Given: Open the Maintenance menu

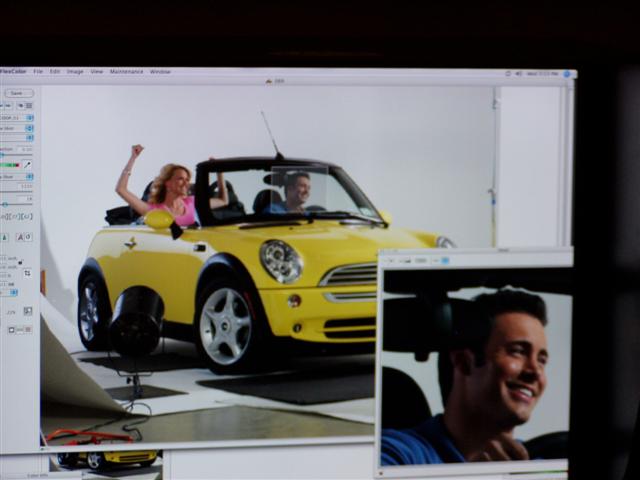Looking at the screenshot, I should (126, 72).
